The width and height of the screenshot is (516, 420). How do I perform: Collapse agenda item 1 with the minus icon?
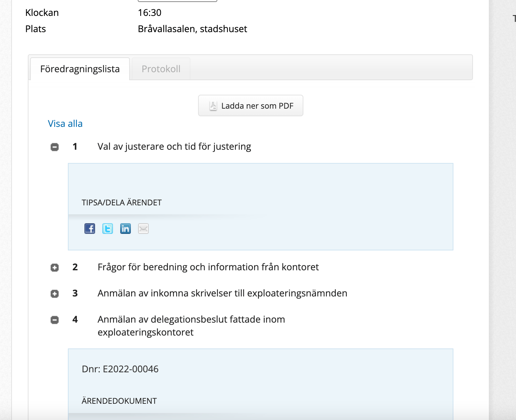(x=55, y=147)
